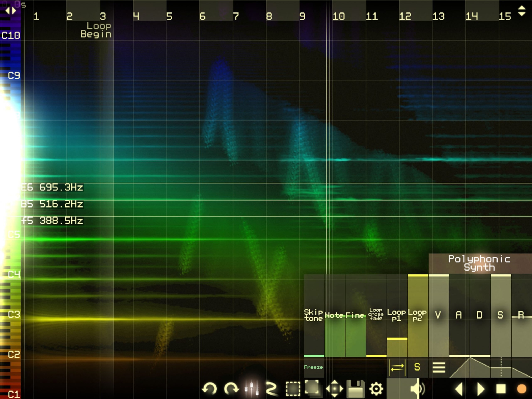Image resolution: width=532 pixels, height=399 pixels.
Task: Start playback with the right arrow
Action: click(480, 389)
